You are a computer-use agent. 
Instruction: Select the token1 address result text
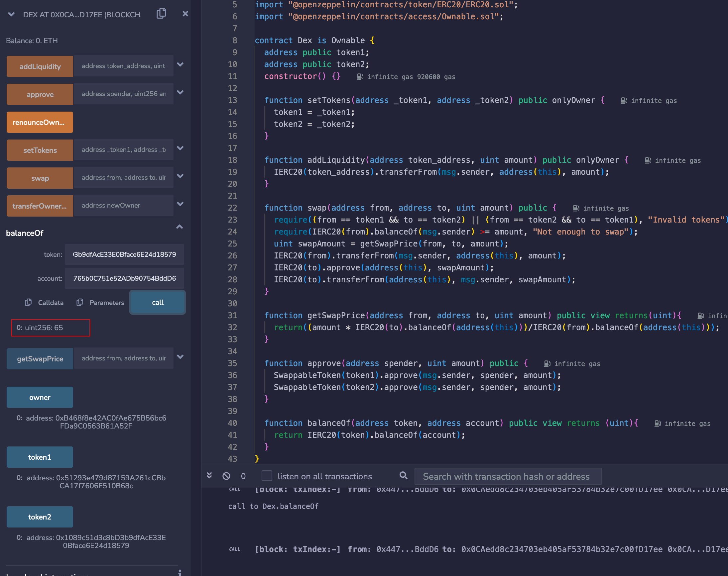96,482
